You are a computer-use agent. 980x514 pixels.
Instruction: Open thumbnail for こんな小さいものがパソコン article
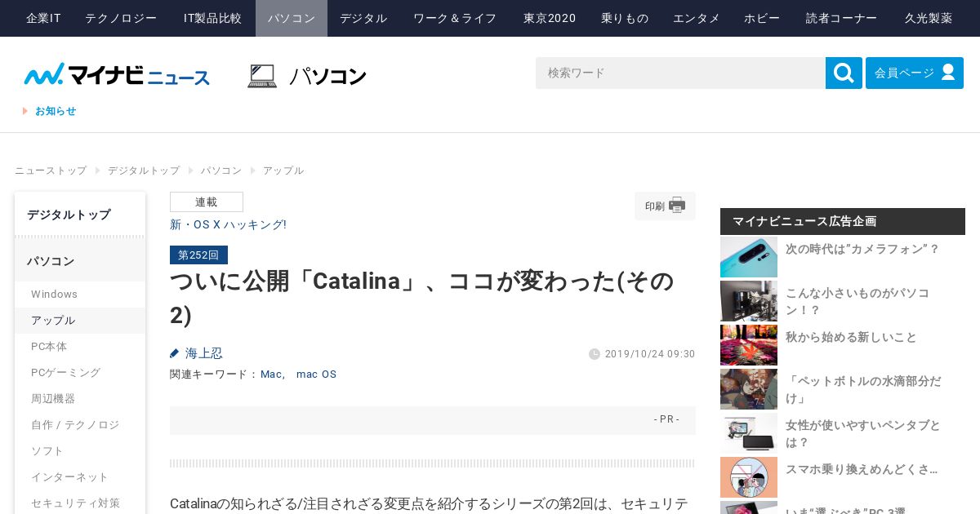(x=749, y=301)
